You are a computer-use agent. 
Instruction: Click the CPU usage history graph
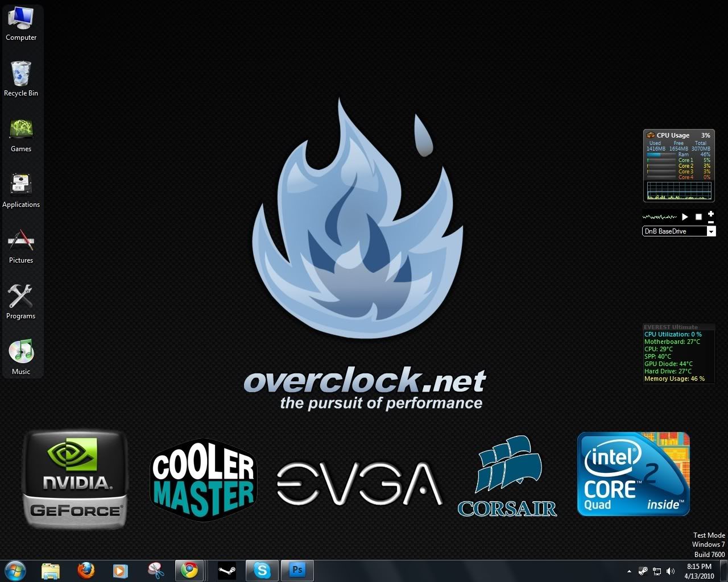pos(679,190)
